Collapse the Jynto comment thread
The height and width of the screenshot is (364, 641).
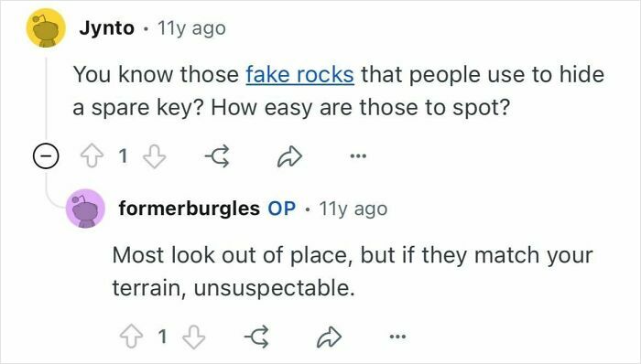point(46,155)
